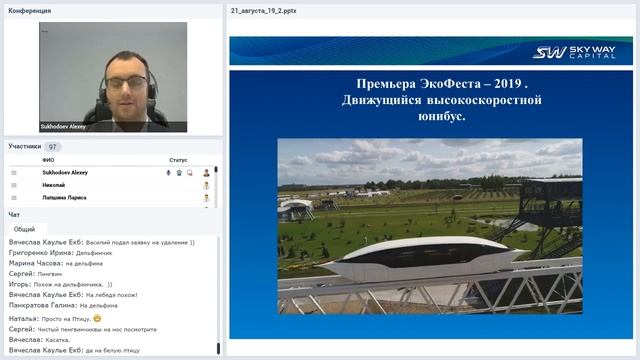
Task: Sort by the Статус column header
Action: point(178,160)
